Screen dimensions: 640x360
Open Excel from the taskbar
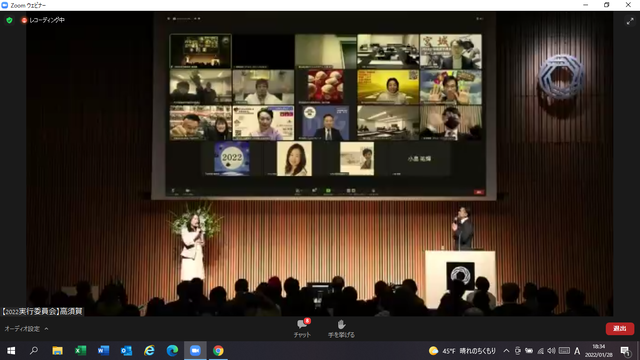point(80,351)
